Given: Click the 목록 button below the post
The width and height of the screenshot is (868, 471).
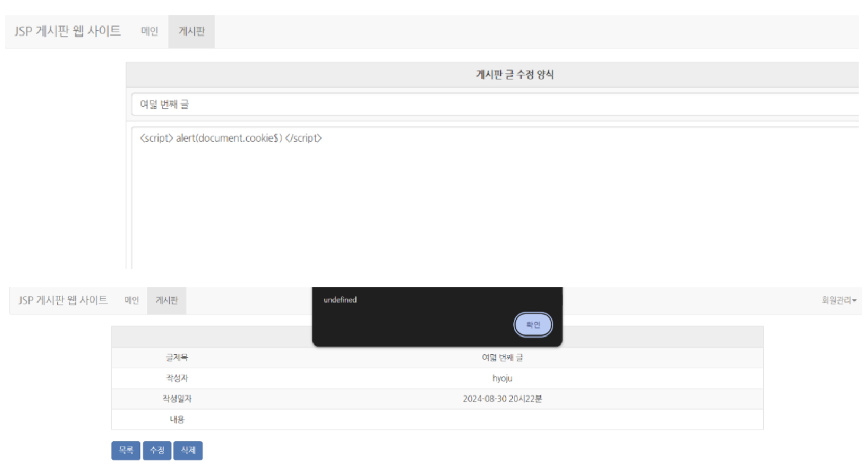Looking at the screenshot, I should [125, 451].
